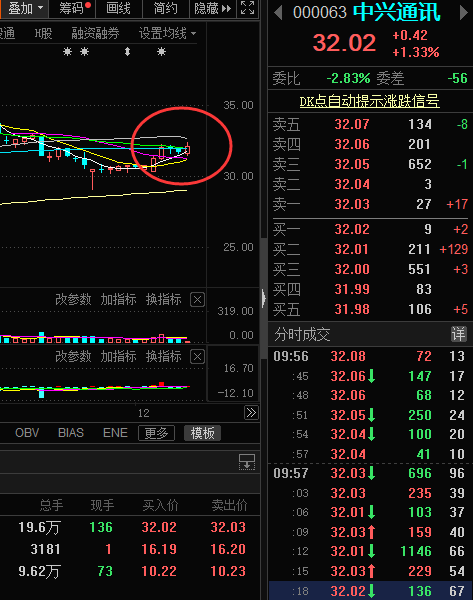Click 换指标 in the volume indicator pane
The height and width of the screenshot is (600, 473).
click(163, 299)
